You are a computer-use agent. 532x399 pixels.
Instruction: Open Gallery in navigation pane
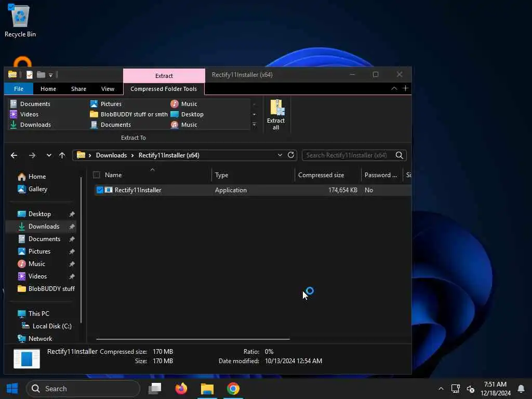coord(32,189)
